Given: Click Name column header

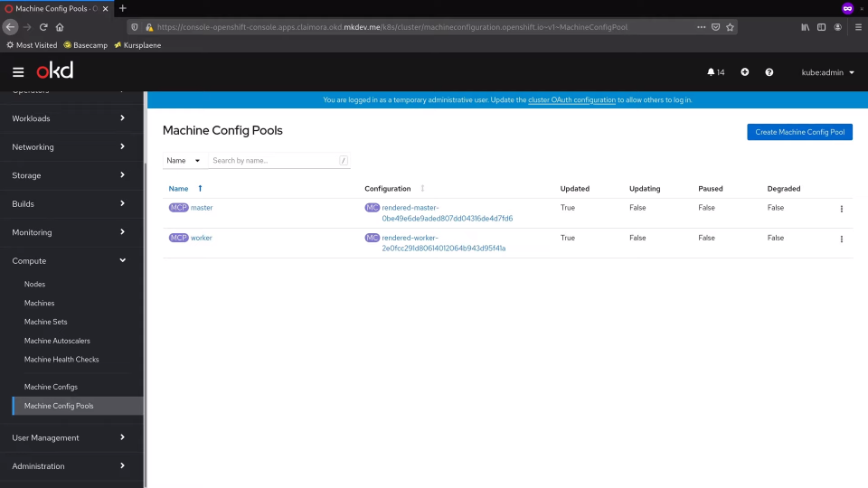Looking at the screenshot, I should coord(178,189).
